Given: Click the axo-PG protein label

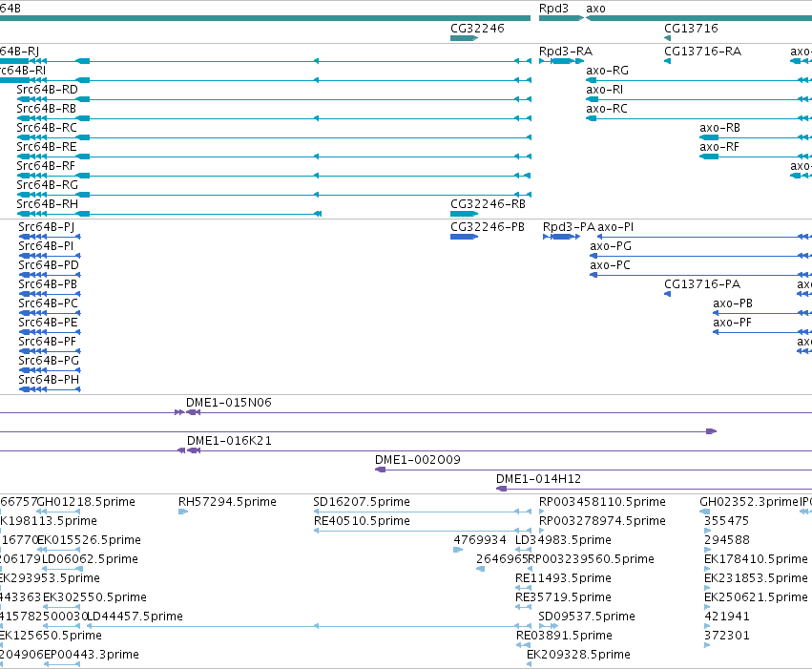Looking at the screenshot, I should point(611,246).
